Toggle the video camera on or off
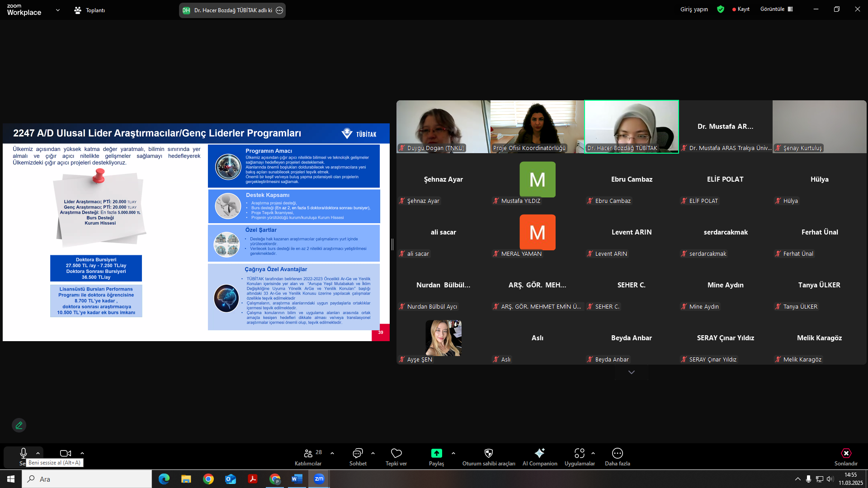 pyautogui.click(x=66, y=453)
